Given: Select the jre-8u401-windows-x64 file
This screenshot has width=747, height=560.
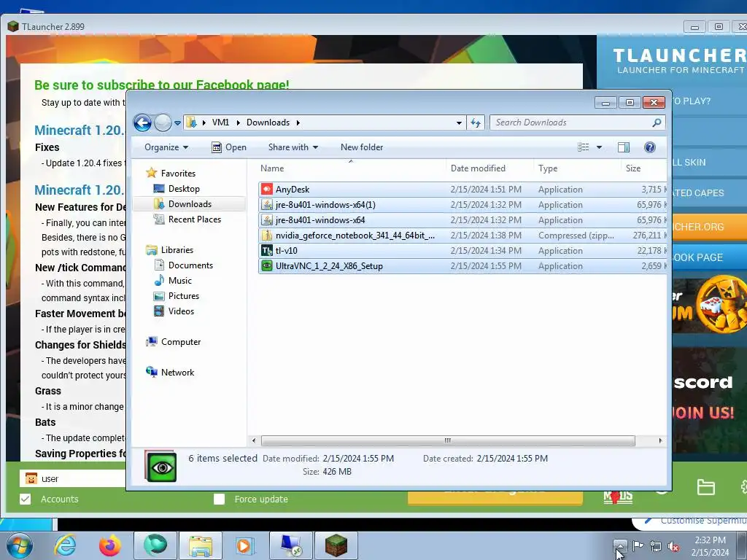Looking at the screenshot, I should click(x=462, y=220).
